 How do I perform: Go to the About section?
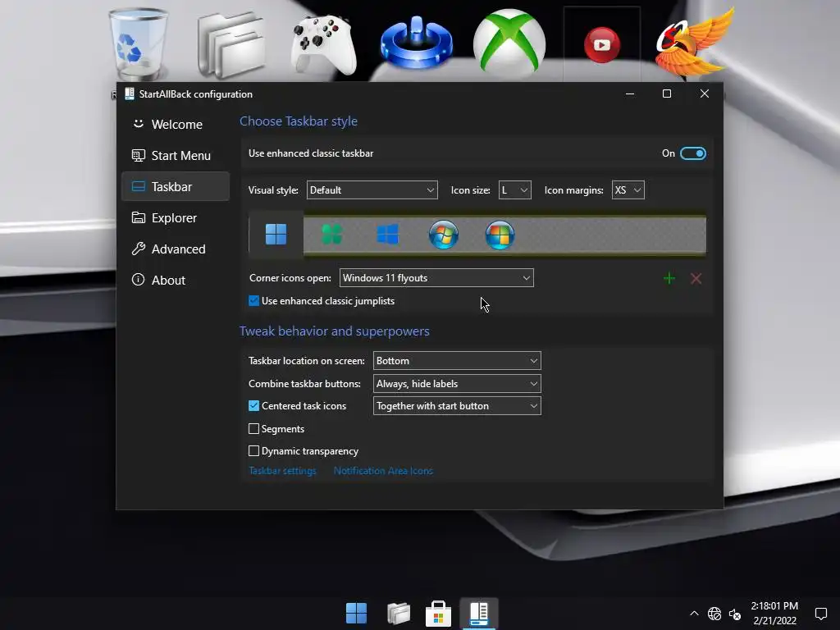pos(176,281)
